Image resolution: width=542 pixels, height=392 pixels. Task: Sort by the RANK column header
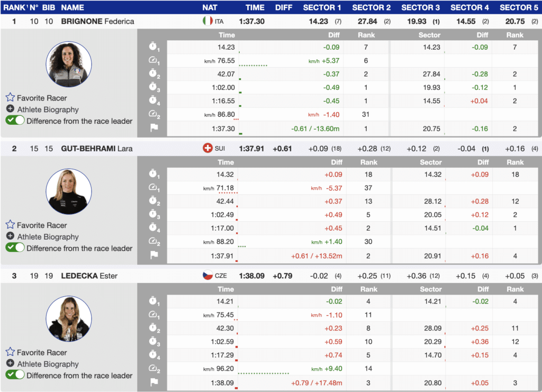14,7
